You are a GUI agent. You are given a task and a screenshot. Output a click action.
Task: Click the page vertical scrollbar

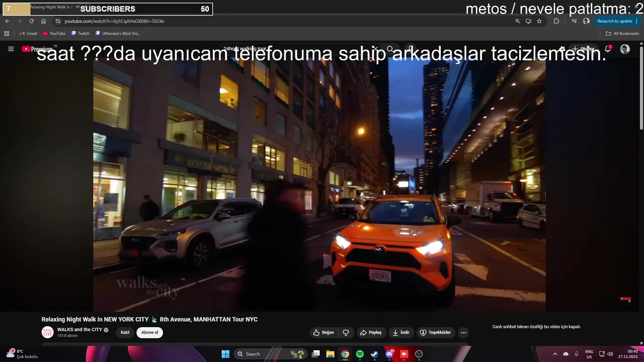point(641,88)
